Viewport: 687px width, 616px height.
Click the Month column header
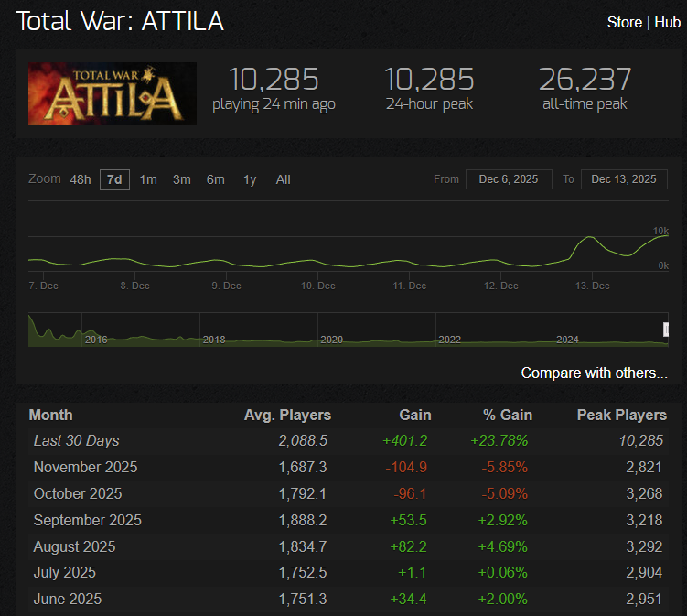[51, 416]
